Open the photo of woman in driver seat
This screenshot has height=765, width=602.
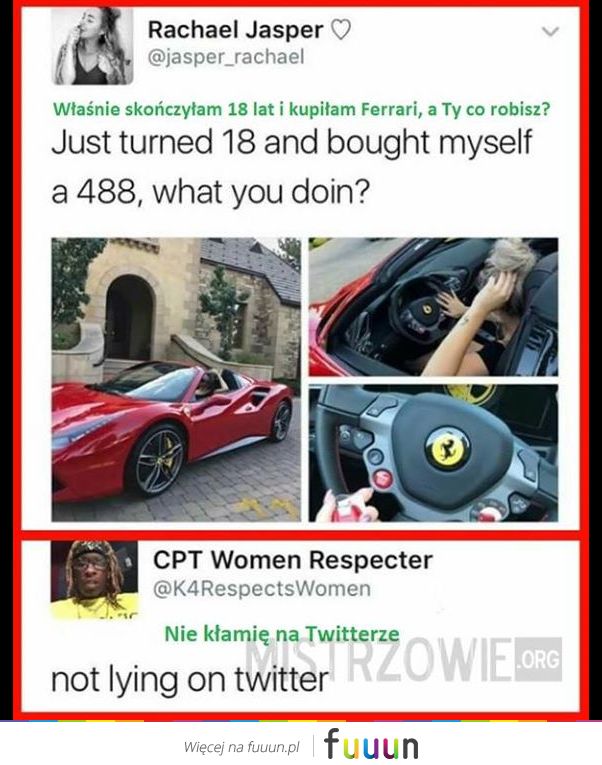[433, 306]
